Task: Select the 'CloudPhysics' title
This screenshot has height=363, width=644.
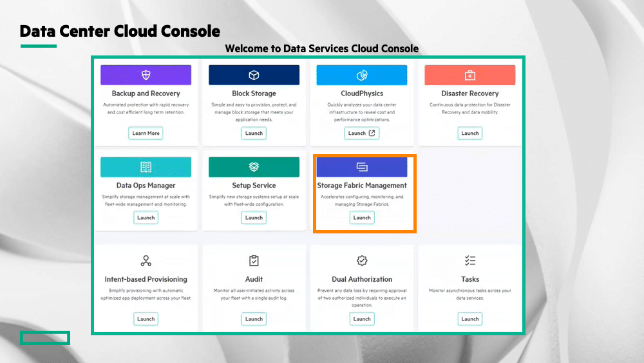Action: point(362,93)
